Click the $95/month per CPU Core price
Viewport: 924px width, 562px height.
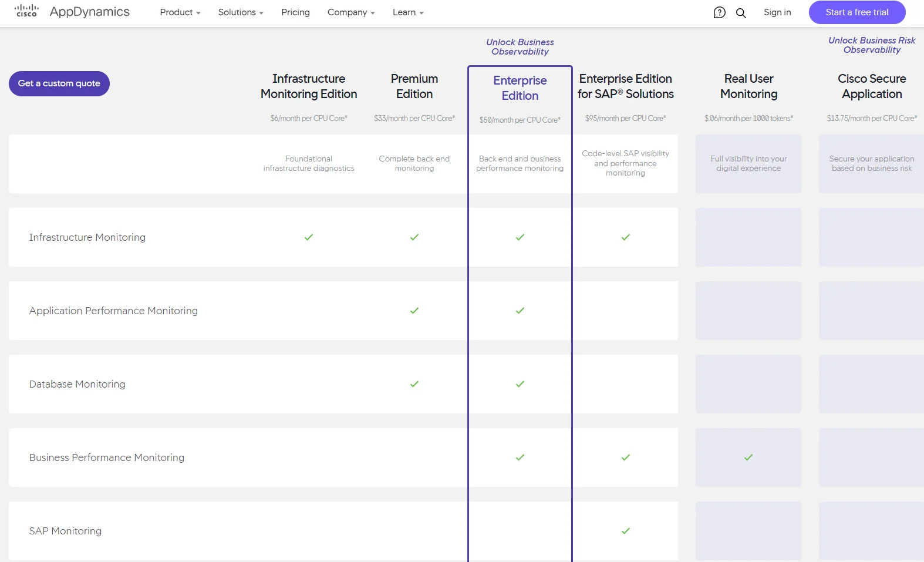pyautogui.click(x=626, y=118)
